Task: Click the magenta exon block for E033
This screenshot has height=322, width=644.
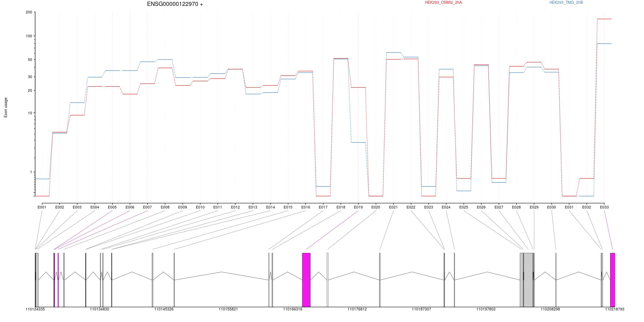Action: tap(613, 280)
